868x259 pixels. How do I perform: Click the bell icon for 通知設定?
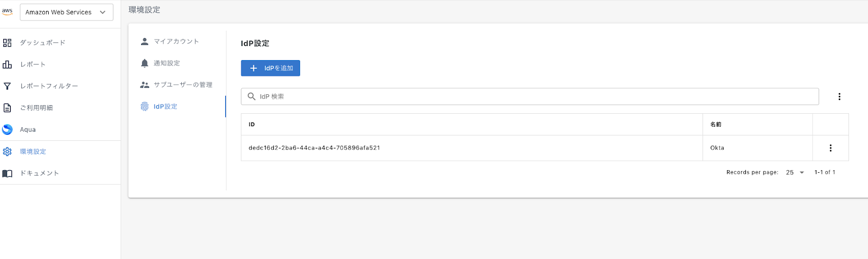point(144,63)
